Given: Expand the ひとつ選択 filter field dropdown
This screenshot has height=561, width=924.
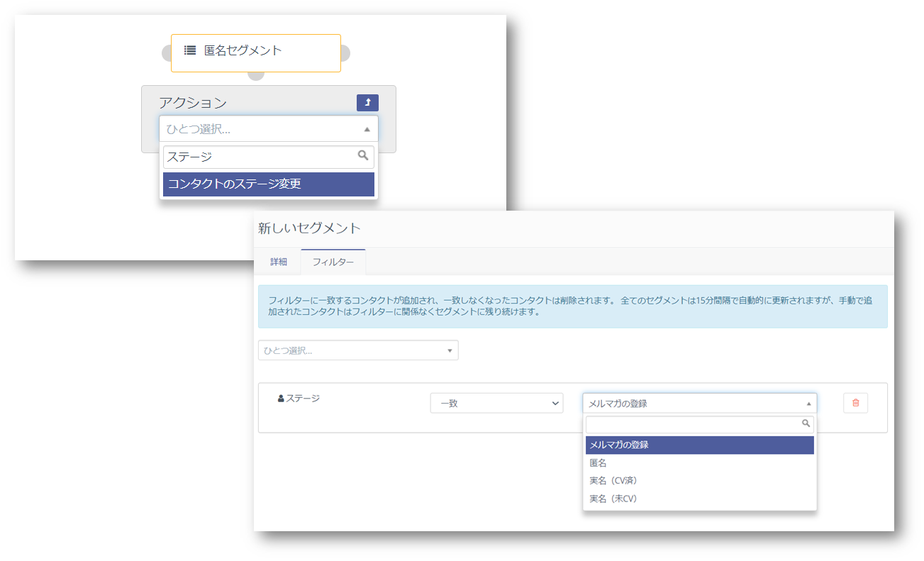Looking at the screenshot, I should click(x=358, y=350).
